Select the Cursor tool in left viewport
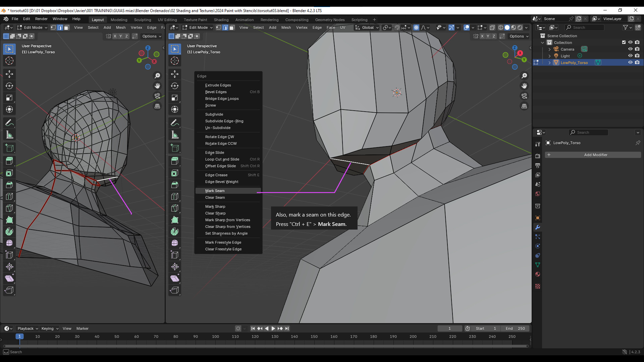 coord(9,61)
